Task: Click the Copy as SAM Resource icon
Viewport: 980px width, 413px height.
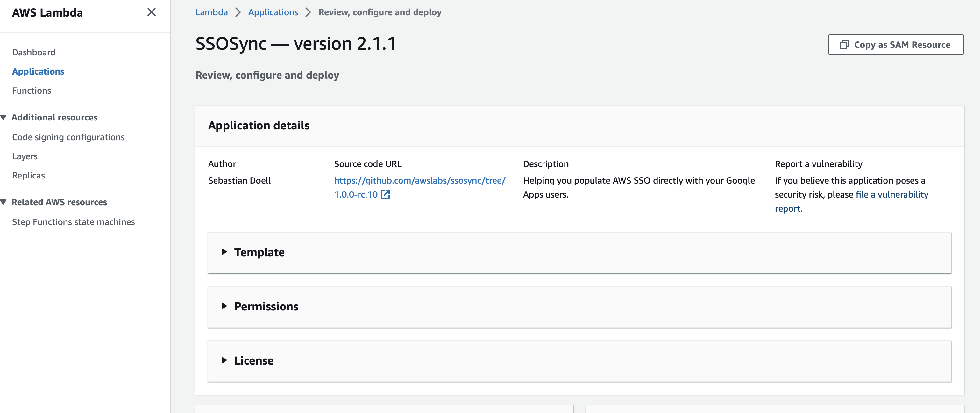Action: pyautogui.click(x=842, y=44)
